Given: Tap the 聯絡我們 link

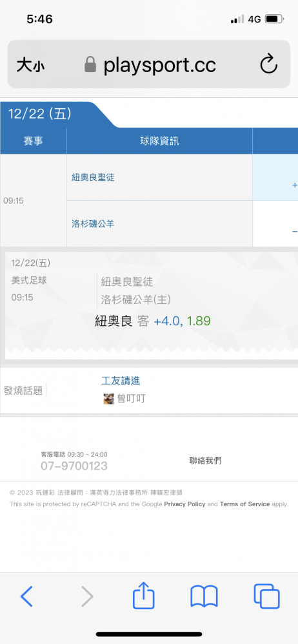Looking at the screenshot, I should (205, 460).
